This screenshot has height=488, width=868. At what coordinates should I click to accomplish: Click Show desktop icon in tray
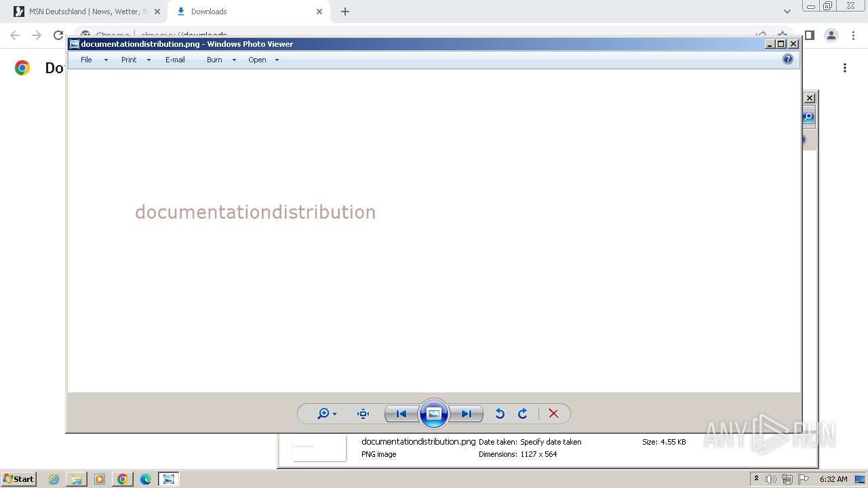pyautogui.click(x=860, y=479)
